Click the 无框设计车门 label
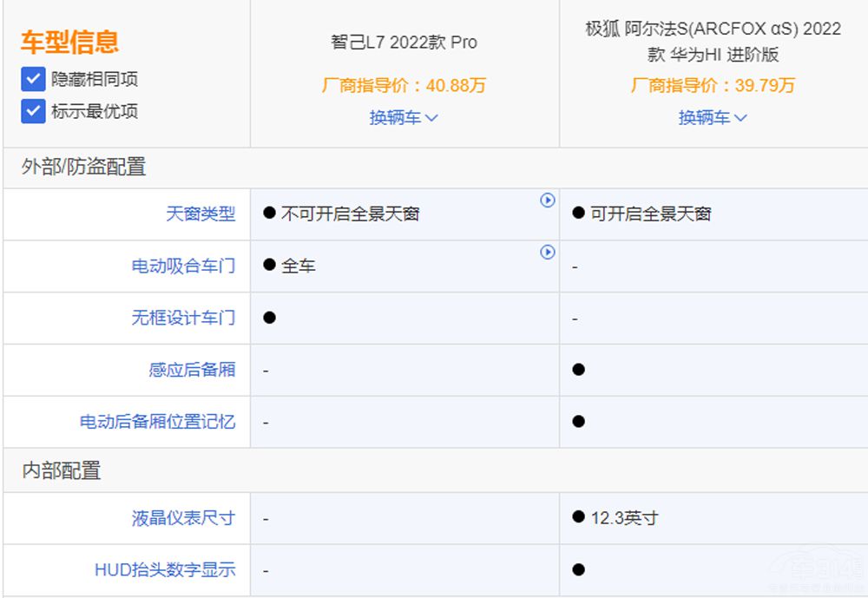868x598 pixels. (x=183, y=319)
